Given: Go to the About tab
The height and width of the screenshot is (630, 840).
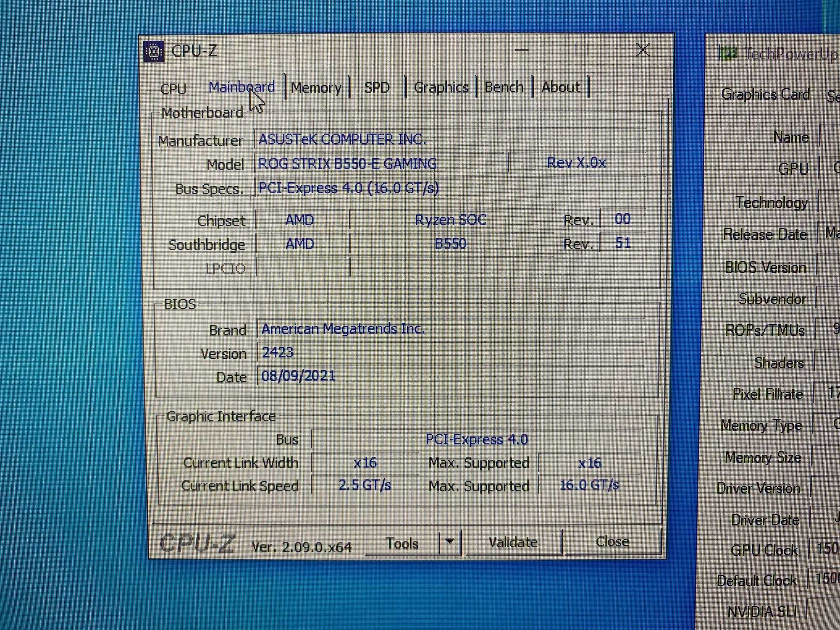Looking at the screenshot, I should [560, 87].
